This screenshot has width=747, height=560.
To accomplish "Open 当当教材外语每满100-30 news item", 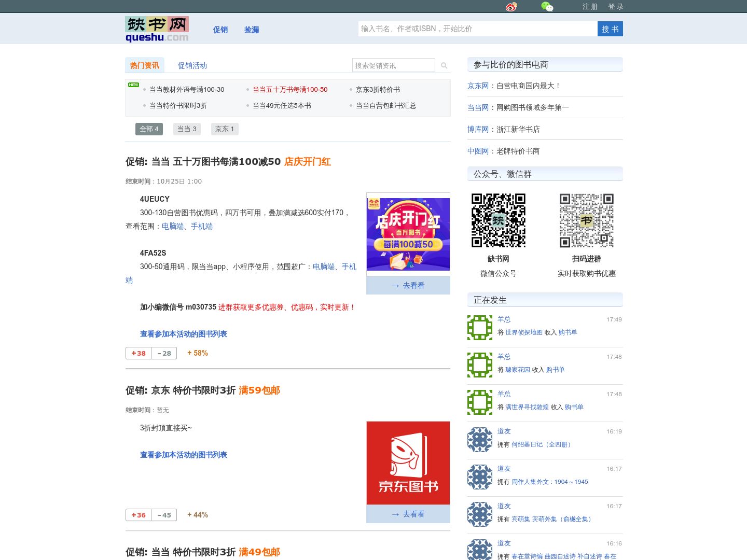I will pos(187,90).
